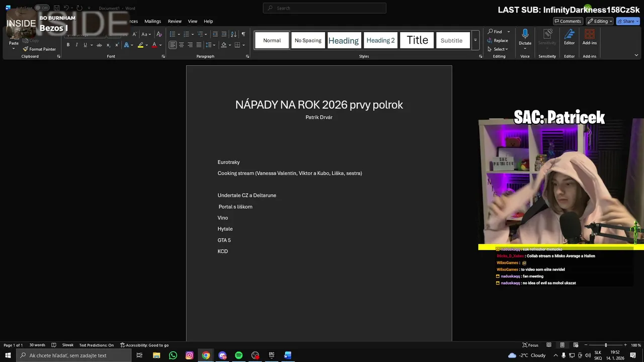Open WhatsApp from the taskbar
Screen dimensions: 644x362
click(x=173, y=355)
